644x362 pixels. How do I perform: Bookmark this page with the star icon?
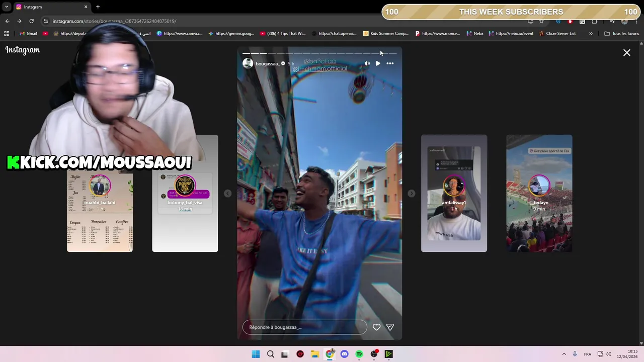(x=541, y=22)
